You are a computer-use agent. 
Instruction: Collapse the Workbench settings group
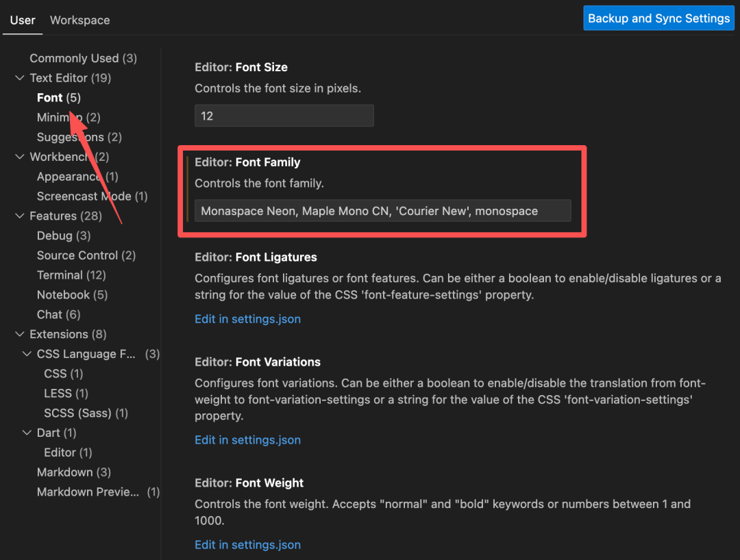click(20, 157)
